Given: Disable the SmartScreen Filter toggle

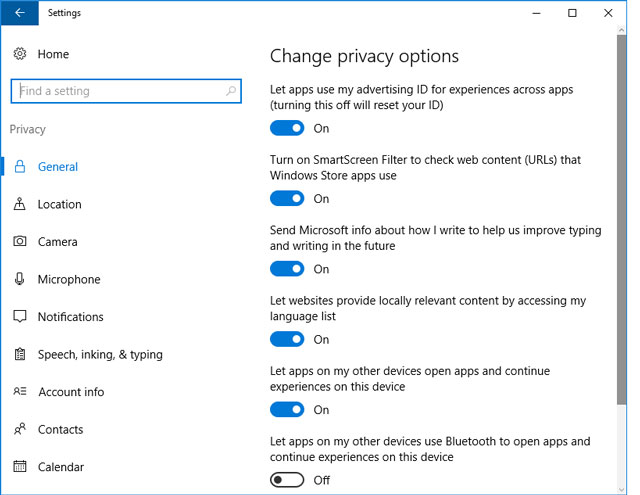Looking at the screenshot, I should coord(287,199).
